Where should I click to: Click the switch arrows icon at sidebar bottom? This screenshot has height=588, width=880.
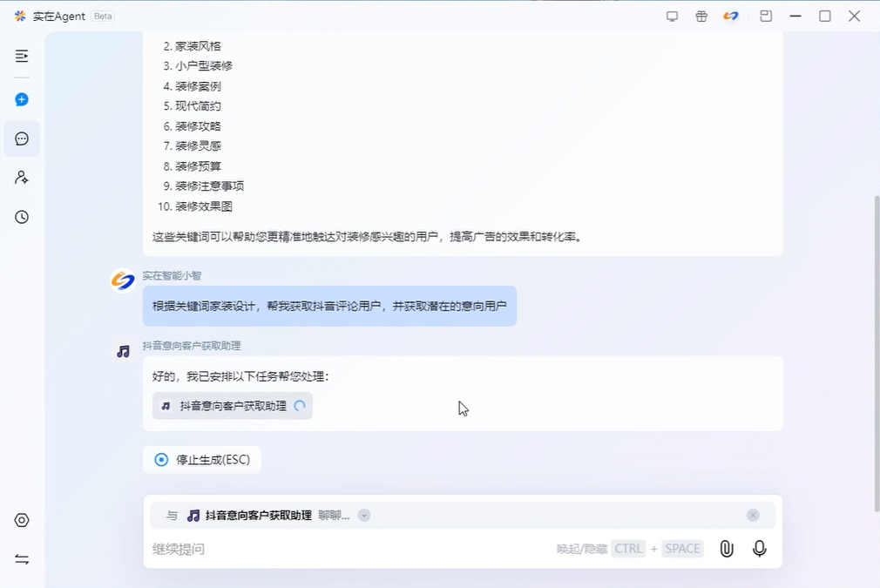[x=21, y=558]
